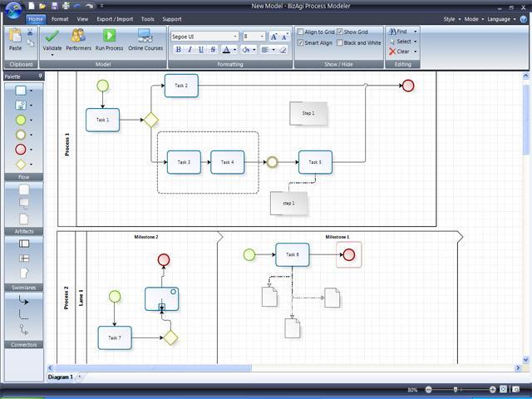The height and width of the screenshot is (399, 532).
Task: Select the Task shape in the palette
Action: click(x=21, y=91)
